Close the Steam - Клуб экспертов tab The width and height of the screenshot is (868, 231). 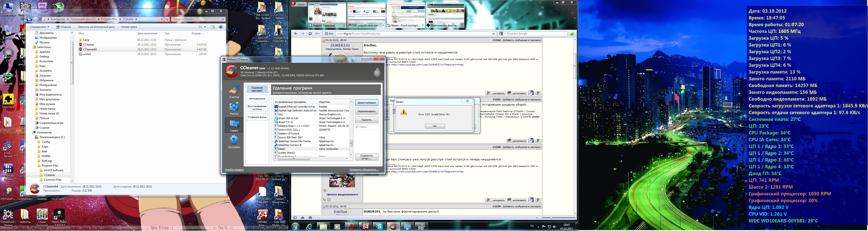point(423,25)
